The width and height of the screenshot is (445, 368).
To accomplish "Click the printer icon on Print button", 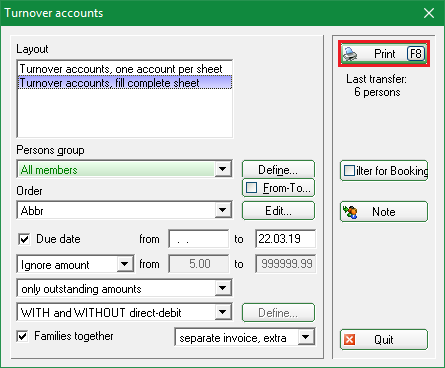I will 350,54.
